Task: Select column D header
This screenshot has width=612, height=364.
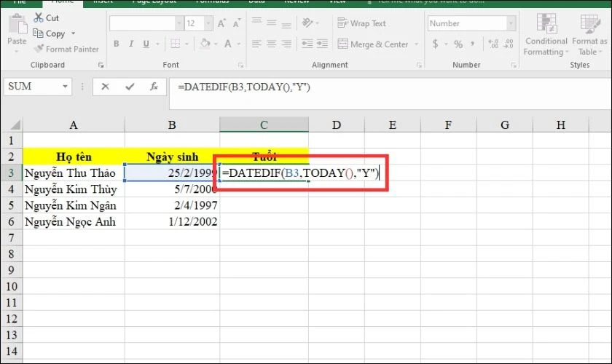Action: click(x=337, y=124)
